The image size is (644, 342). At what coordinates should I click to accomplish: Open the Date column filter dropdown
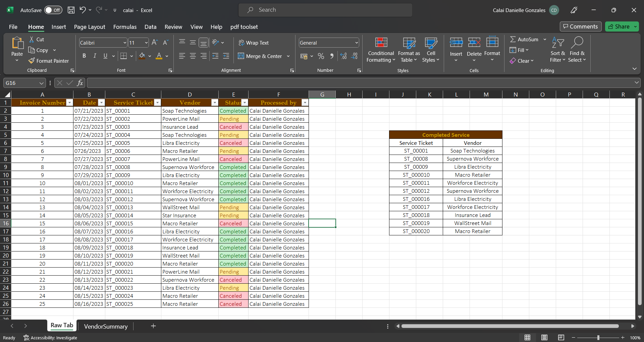pos(101,103)
